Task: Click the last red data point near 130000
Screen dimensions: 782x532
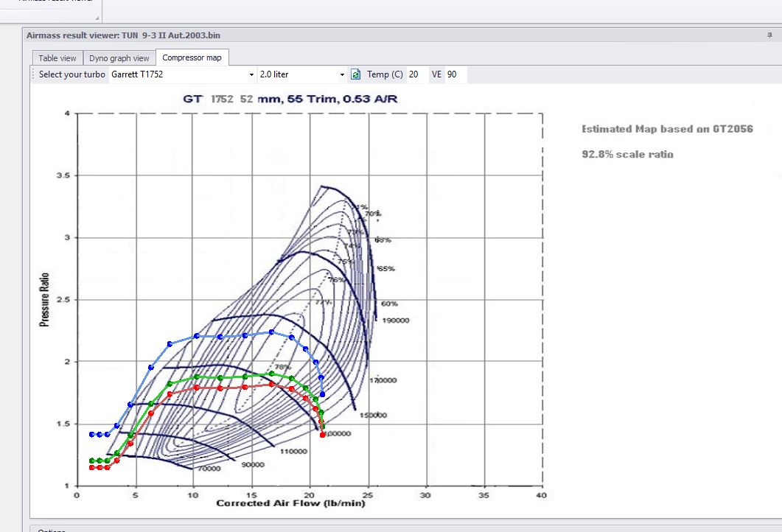Action: point(322,435)
